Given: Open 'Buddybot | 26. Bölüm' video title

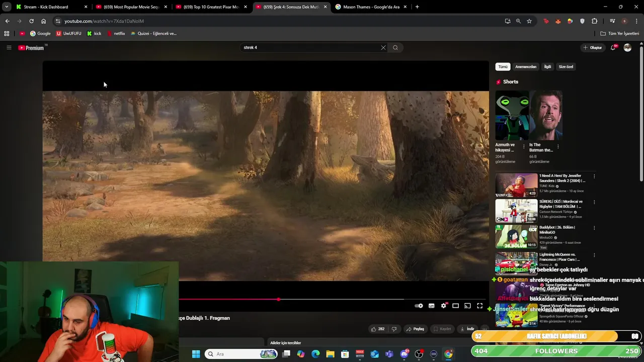Looking at the screenshot, I should point(557,230).
